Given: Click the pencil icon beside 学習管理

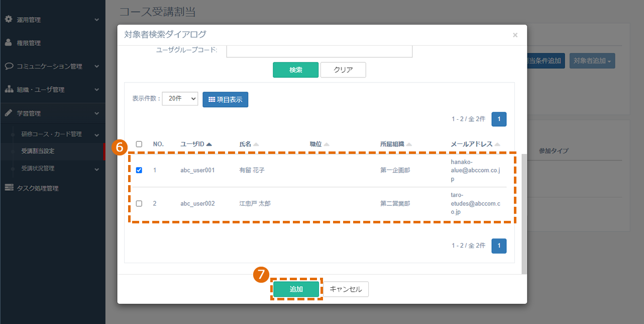Looking at the screenshot, I should pos(8,113).
